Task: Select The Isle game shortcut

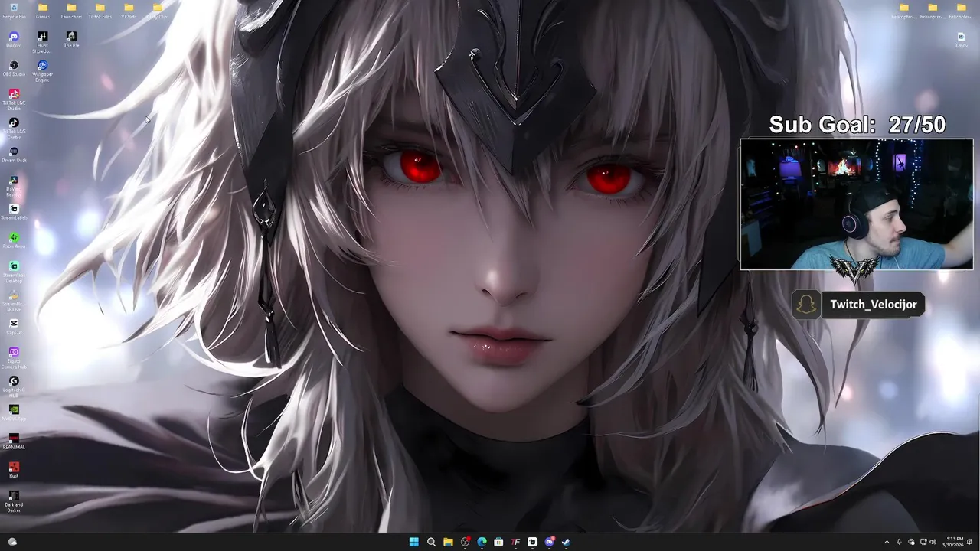Action: click(71, 40)
